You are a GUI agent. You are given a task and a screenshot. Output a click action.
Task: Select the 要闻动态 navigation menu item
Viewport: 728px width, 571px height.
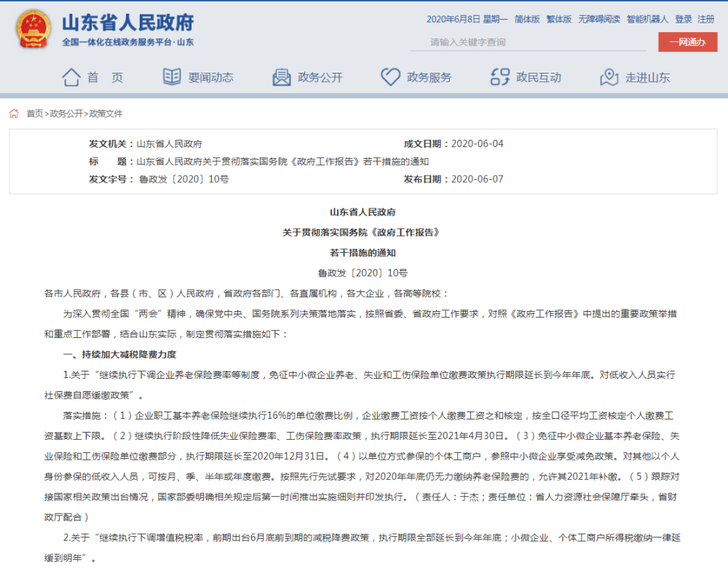pyautogui.click(x=211, y=76)
